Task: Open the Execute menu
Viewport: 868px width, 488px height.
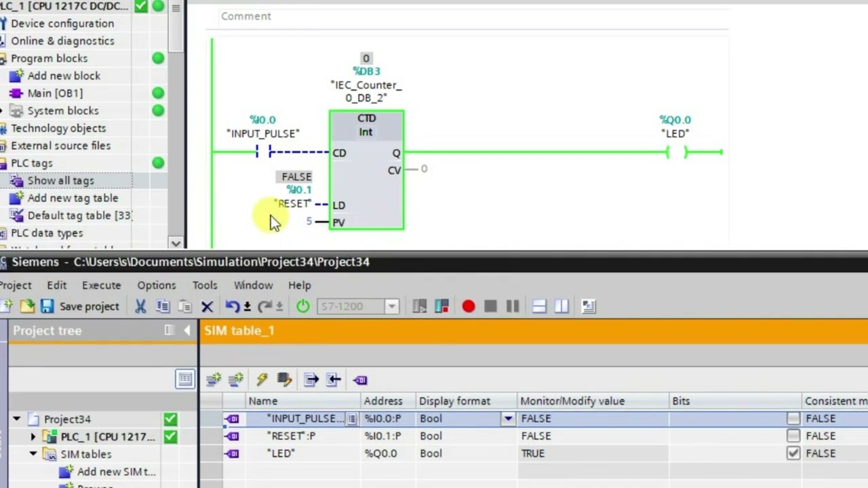Action: coord(101,285)
